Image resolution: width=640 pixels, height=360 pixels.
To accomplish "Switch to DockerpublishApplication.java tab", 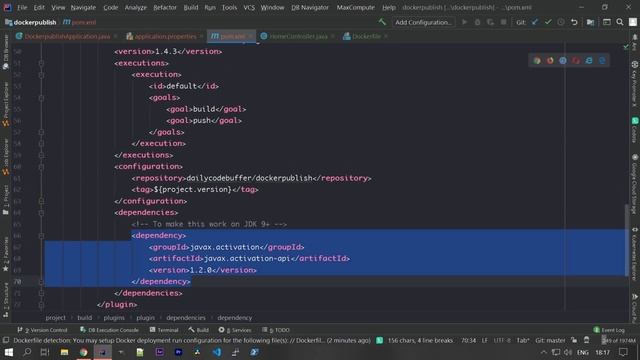I will click(x=67, y=36).
